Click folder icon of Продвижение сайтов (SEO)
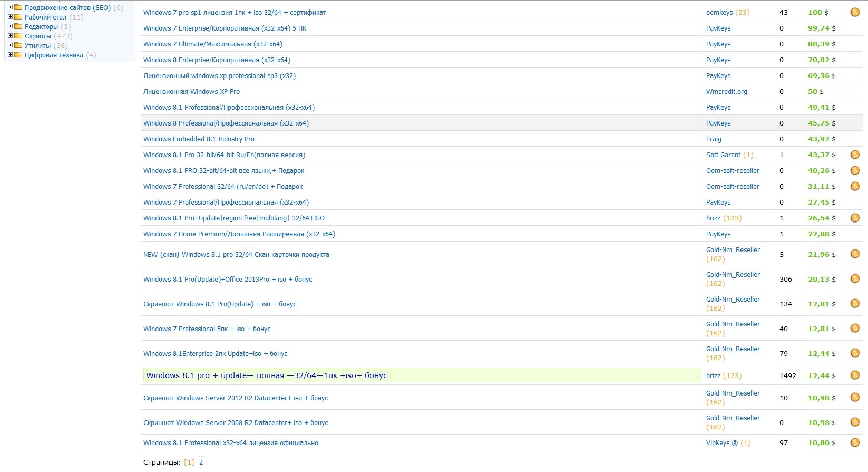This screenshot has height=472, width=868. 18,7
